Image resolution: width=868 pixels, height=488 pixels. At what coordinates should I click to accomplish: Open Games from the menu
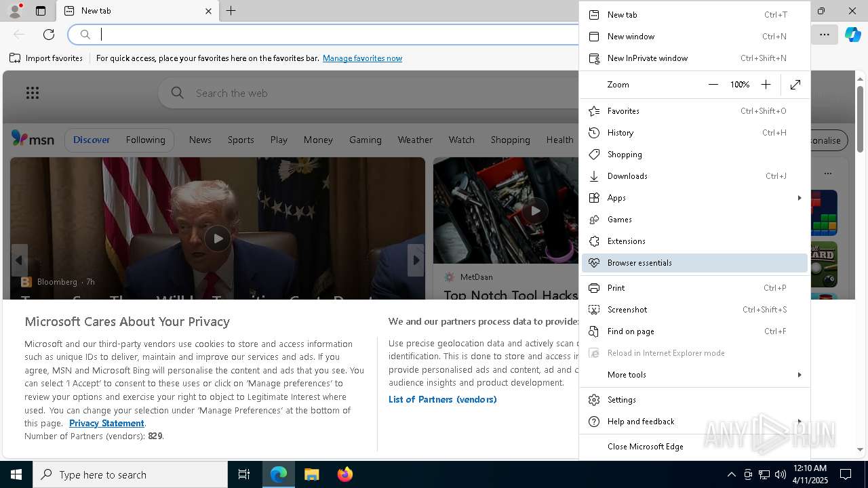point(694,219)
